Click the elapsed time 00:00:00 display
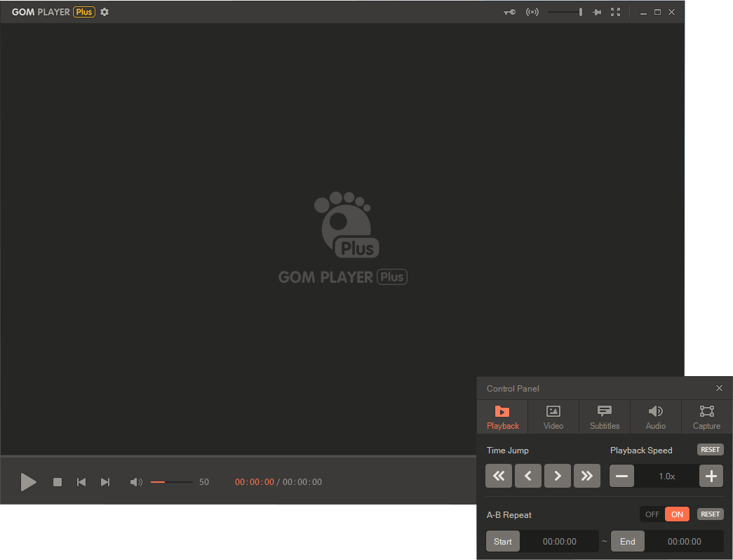The width and height of the screenshot is (733, 560). point(255,482)
